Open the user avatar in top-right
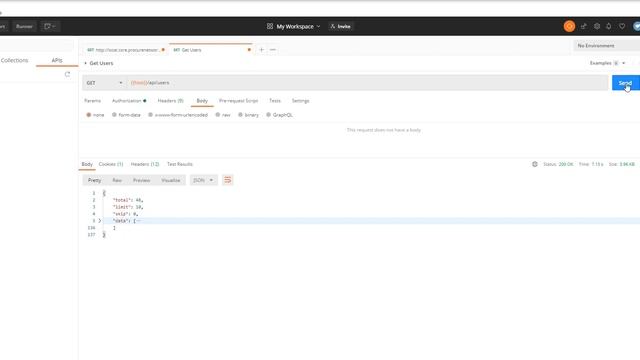Viewport: 640px width, 360px height. (636, 26)
